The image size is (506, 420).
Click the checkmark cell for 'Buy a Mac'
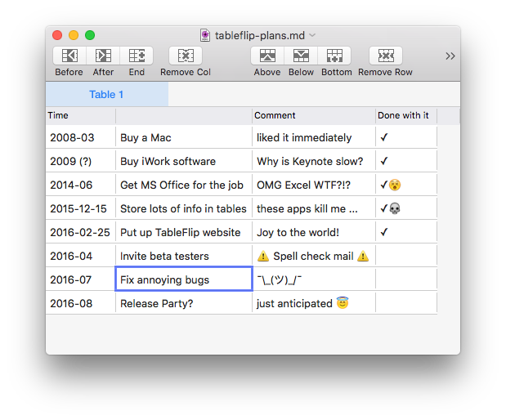(405, 137)
